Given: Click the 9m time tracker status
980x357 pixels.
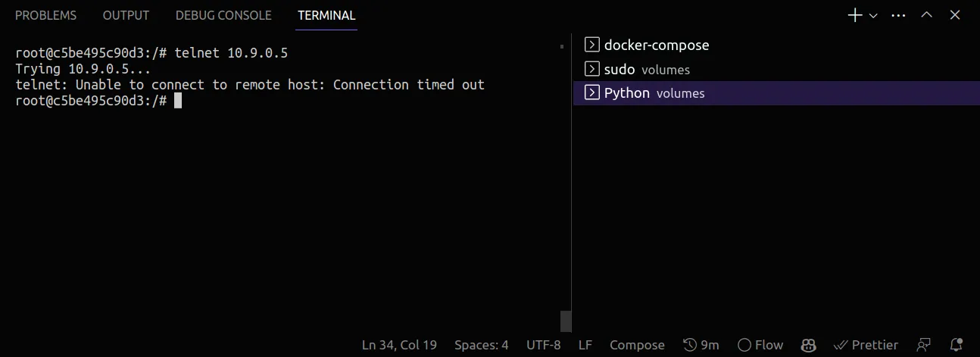Looking at the screenshot, I should [x=701, y=345].
